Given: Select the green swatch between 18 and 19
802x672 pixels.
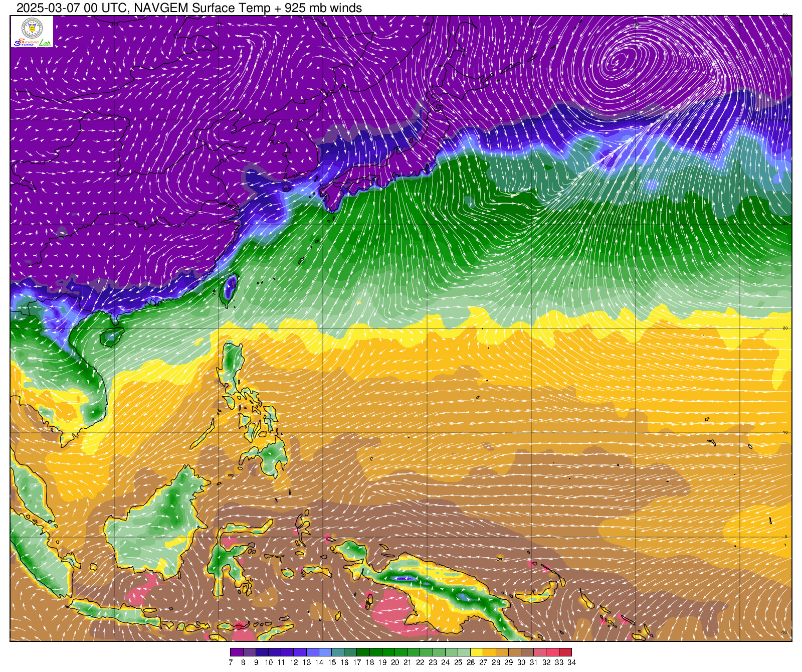Looking at the screenshot, I should click(x=375, y=652).
